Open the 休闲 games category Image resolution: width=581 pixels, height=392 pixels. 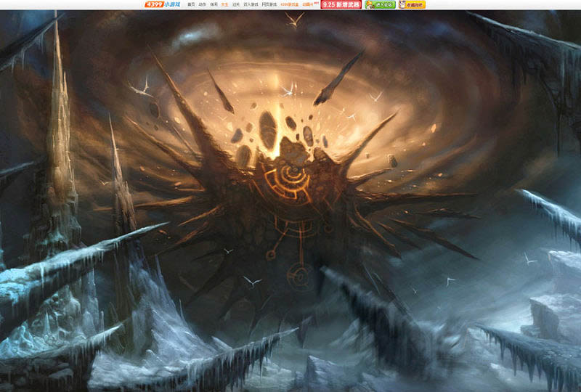(x=214, y=4)
